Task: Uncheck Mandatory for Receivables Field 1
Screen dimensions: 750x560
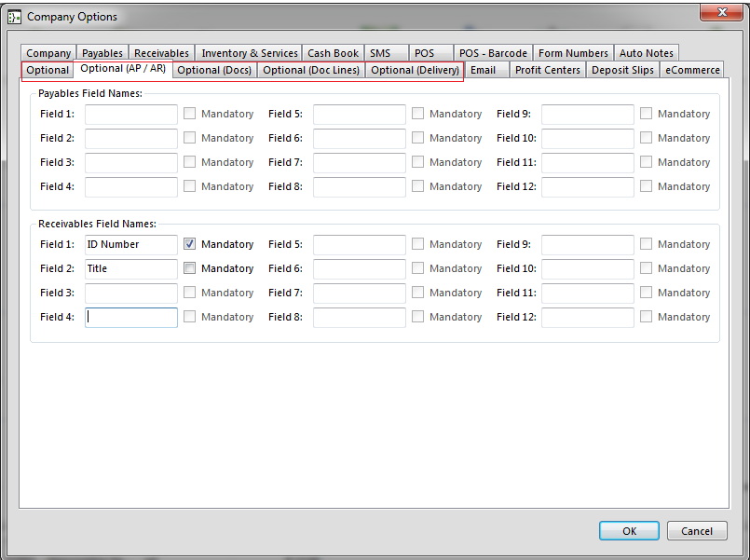Action: [189, 244]
